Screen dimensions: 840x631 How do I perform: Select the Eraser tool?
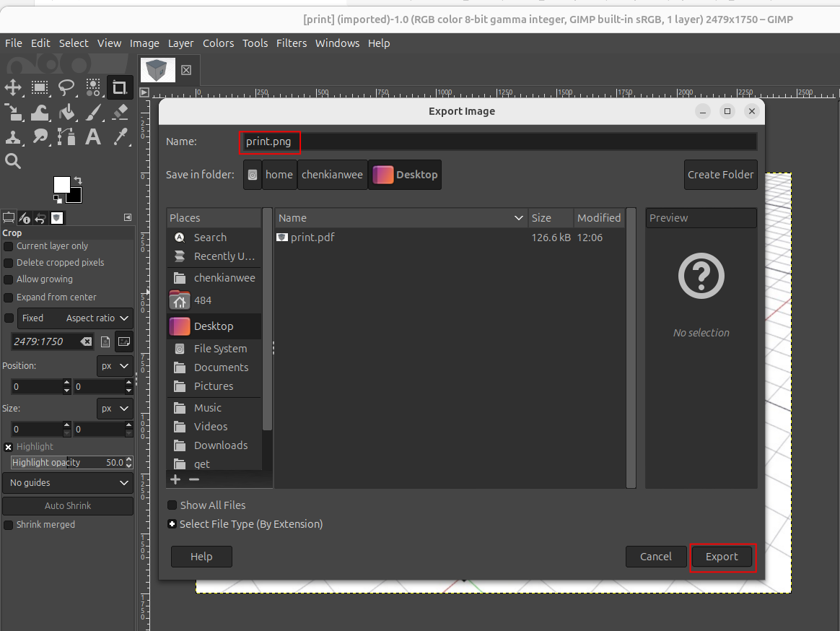click(x=120, y=112)
